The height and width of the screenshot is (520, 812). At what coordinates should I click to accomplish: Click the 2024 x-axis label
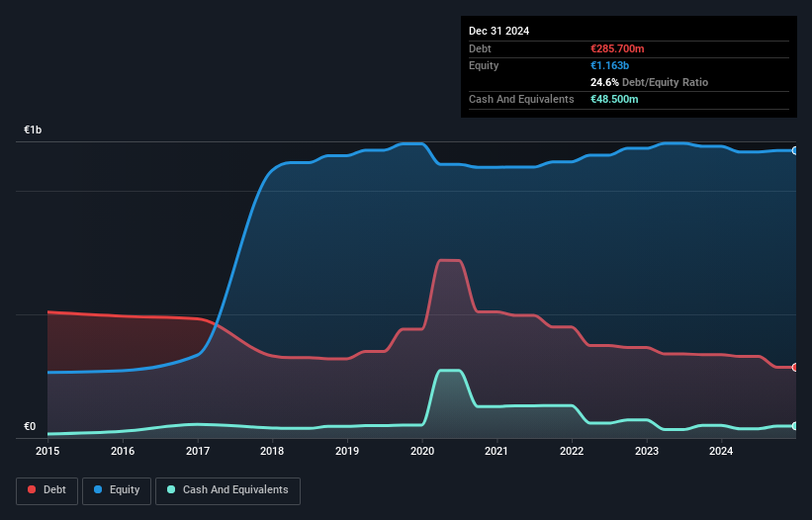click(721, 451)
